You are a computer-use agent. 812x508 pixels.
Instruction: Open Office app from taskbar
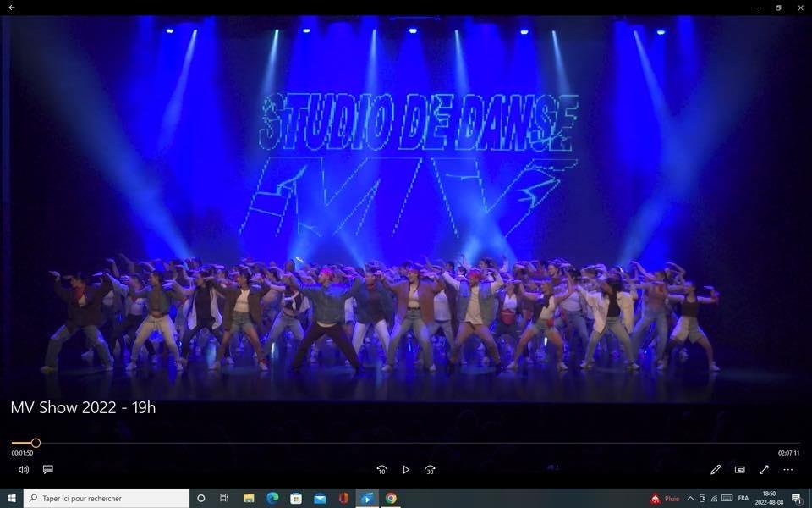343,498
